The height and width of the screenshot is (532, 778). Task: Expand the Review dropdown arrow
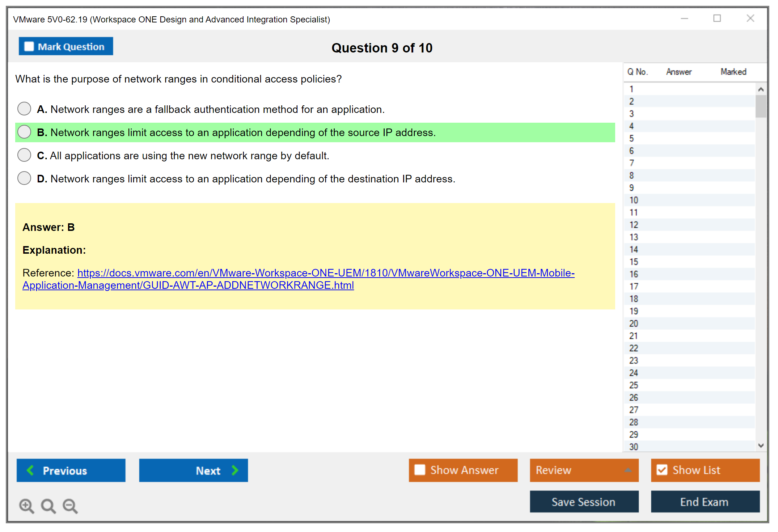click(x=628, y=470)
